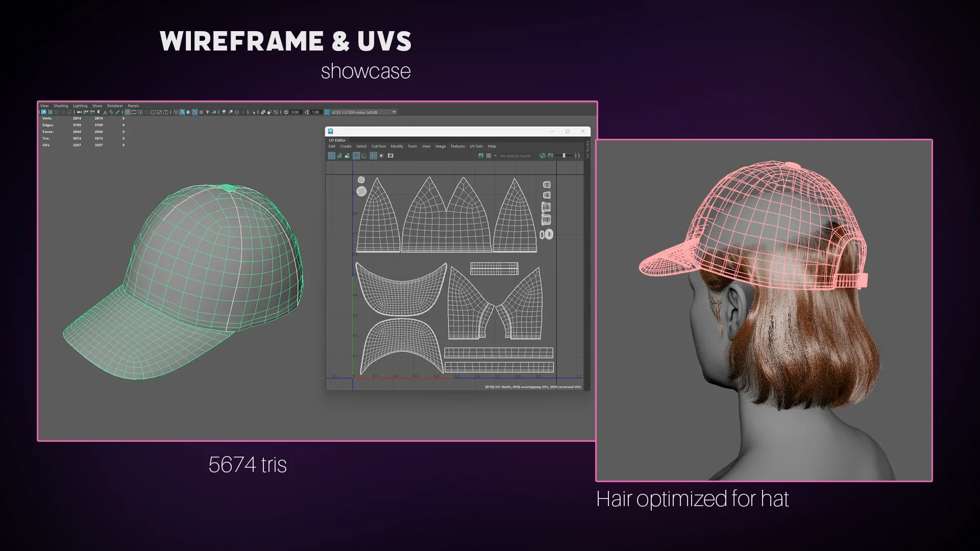Toggle use all lights bulb icon
Viewport: 980px width, 551px height.
(x=208, y=112)
